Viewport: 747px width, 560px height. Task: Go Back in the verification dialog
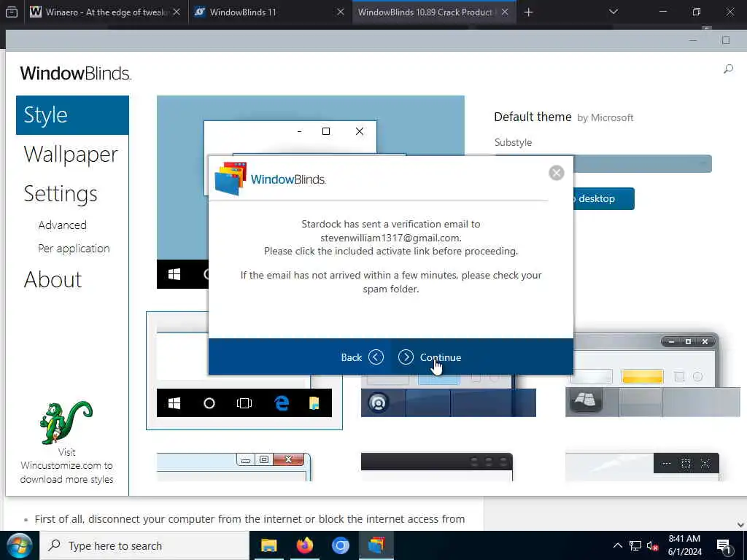coord(362,357)
